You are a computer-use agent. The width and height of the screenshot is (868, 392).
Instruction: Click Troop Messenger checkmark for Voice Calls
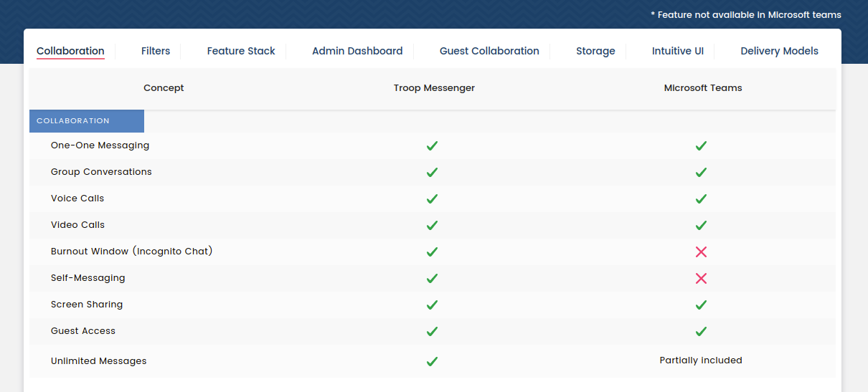(432, 199)
